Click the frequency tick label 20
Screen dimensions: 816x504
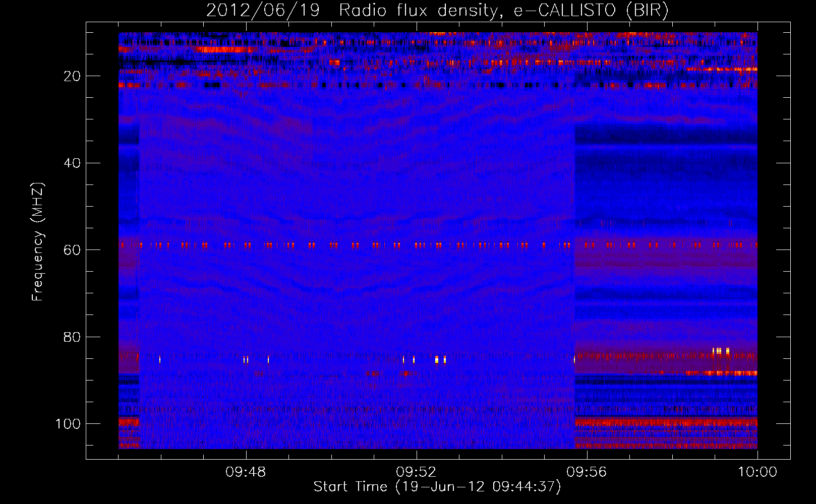pyautogui.click(x=73, y=76)
